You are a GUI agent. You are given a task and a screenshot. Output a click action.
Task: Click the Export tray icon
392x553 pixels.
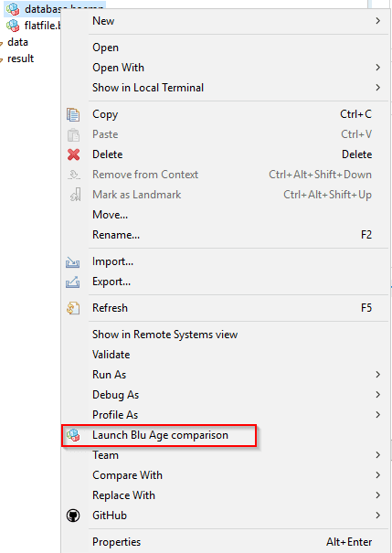click(x=72, y=282)
